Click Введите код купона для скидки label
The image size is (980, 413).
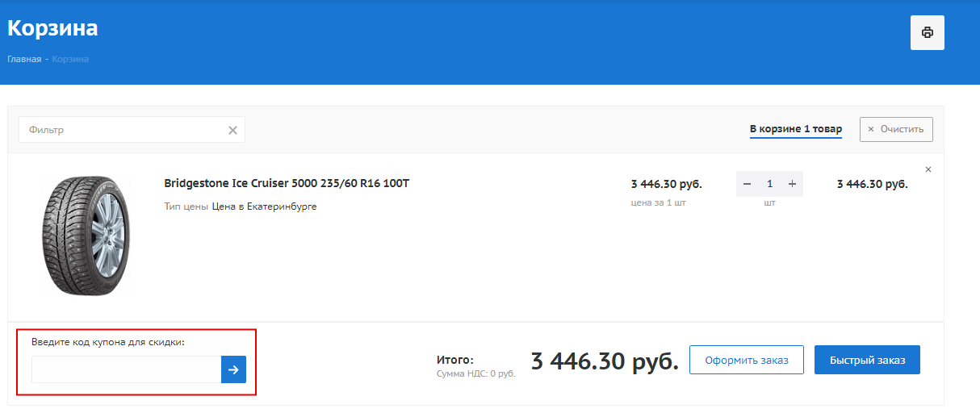coord(108,342)
